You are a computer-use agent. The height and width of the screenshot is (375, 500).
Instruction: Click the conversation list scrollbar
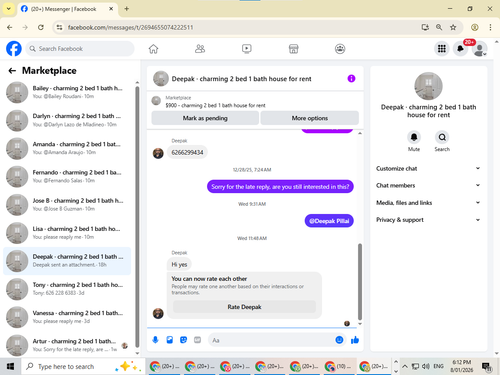point(137,217)
